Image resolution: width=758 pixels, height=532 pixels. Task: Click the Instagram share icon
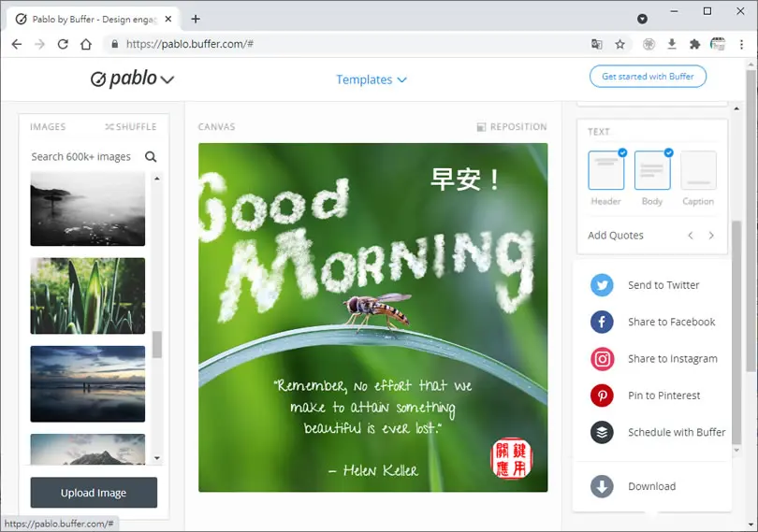click(x=602, y=359)
